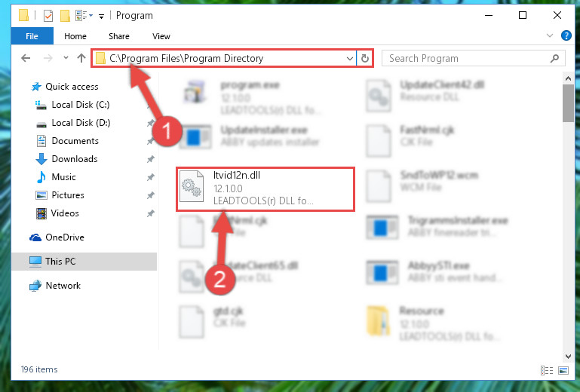580x392 pixels.
Task: Select the gtd.cjk file
Action: (213, 322)
